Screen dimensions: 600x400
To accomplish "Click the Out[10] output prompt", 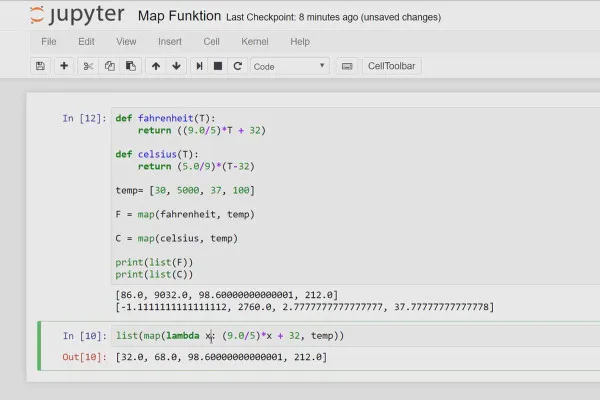I will tap(85, 357).
